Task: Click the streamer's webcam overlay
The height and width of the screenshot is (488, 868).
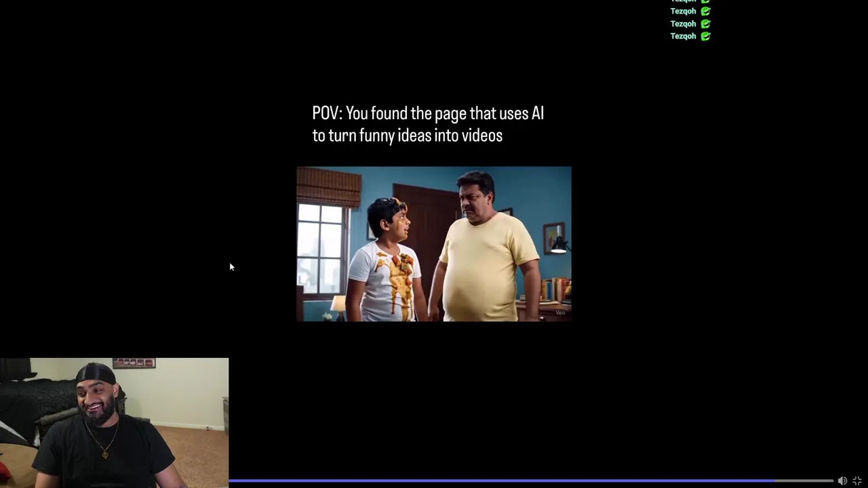Action: (x=114, y=423)
